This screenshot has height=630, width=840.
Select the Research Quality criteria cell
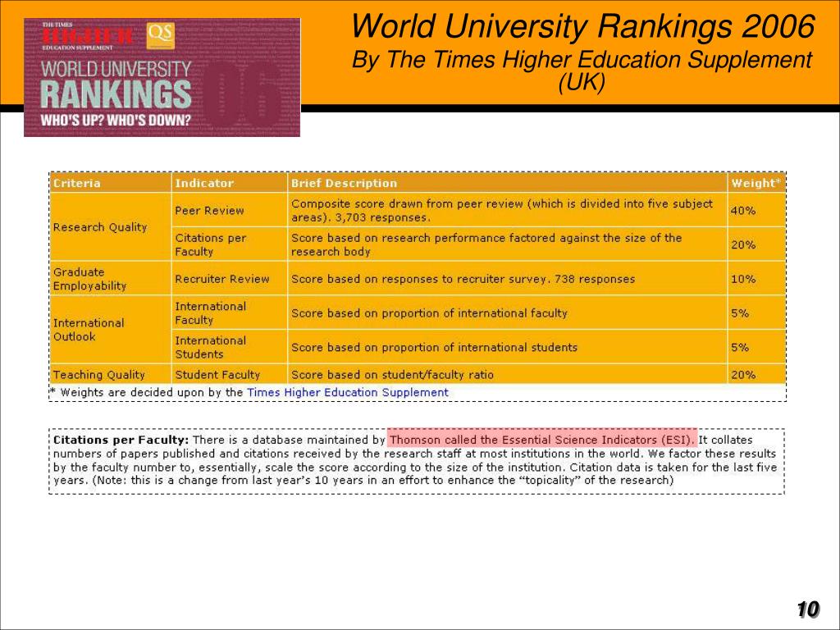[x=111, y=227]
